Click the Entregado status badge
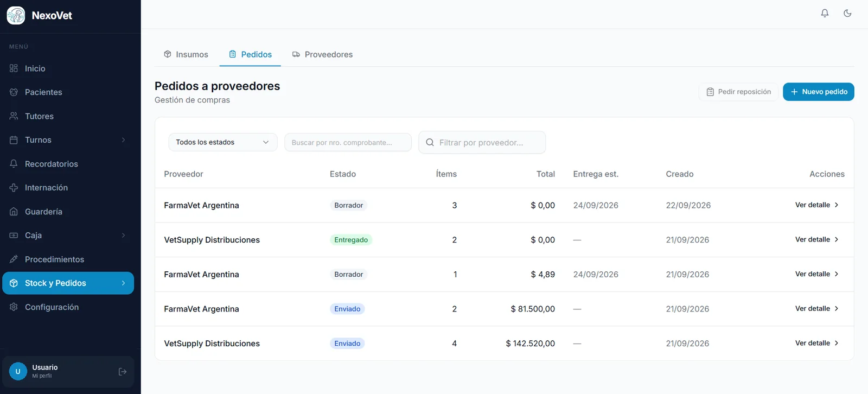This screenshot has height=394, width=868. click(351, 240)
